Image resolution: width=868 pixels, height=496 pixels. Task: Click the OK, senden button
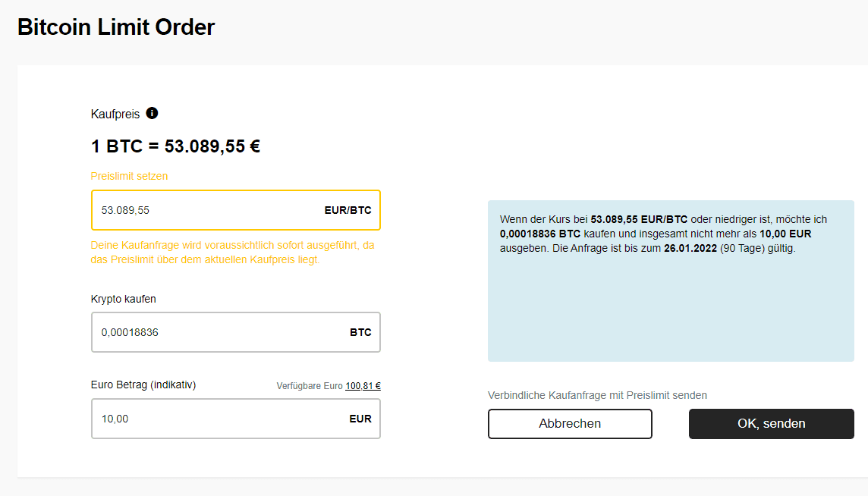pos(771,423)
